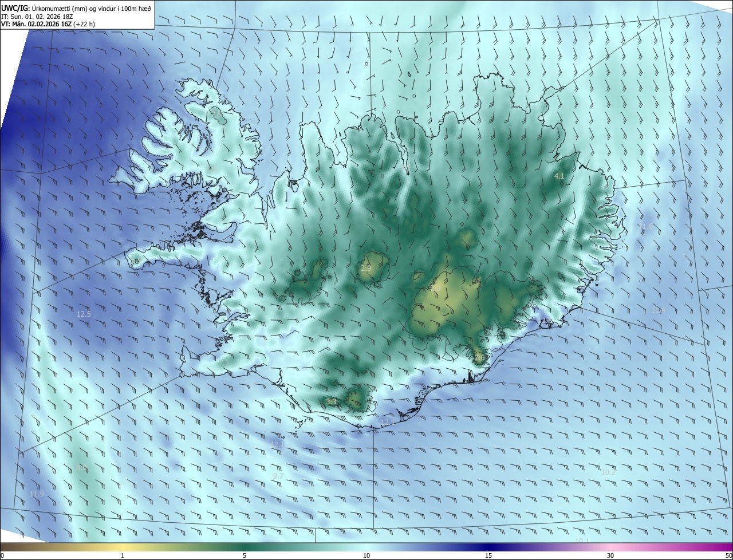Viewport: 733px width, 560px height.
Task: Click the 11.4 value east of Iceland
Action: click(659, 310)
